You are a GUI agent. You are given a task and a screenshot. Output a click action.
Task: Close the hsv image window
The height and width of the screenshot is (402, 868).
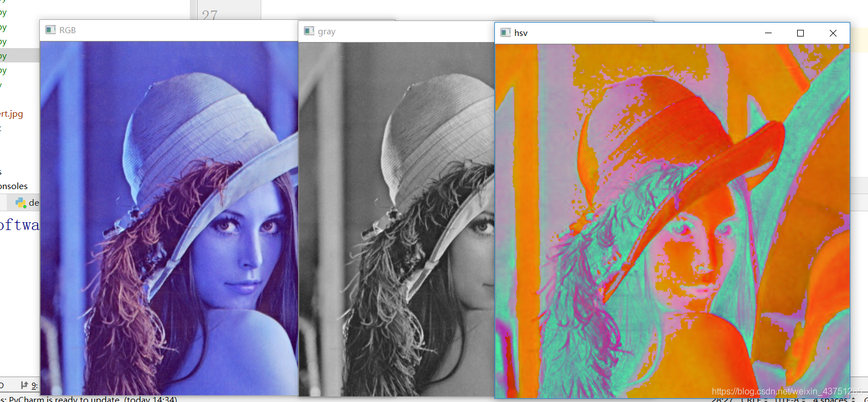(x=833, y=33)
